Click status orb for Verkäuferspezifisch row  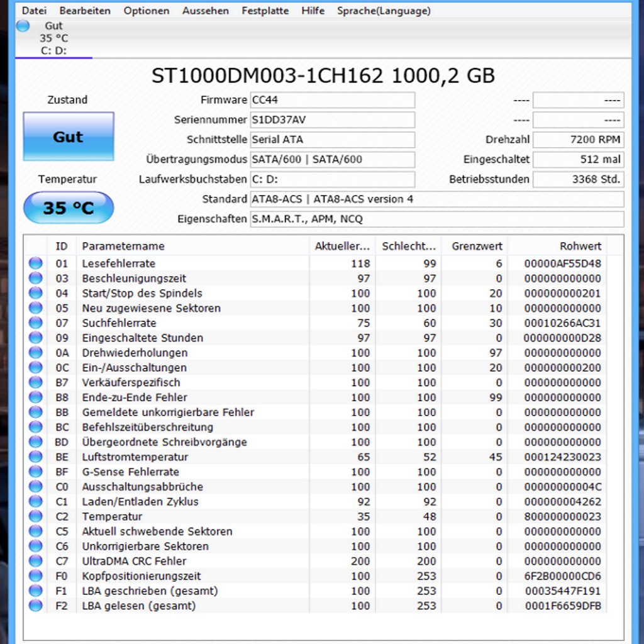(x=36, y=382)
